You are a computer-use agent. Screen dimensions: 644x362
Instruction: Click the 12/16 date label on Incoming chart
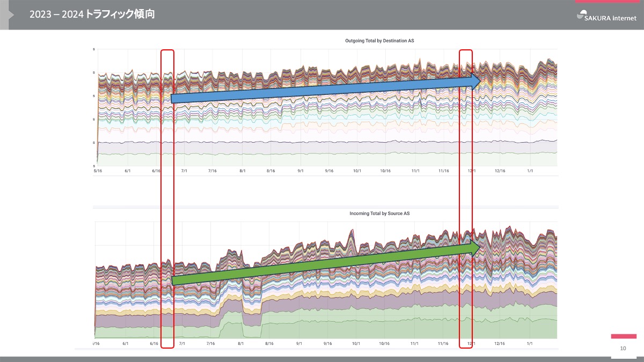point(500,343)
